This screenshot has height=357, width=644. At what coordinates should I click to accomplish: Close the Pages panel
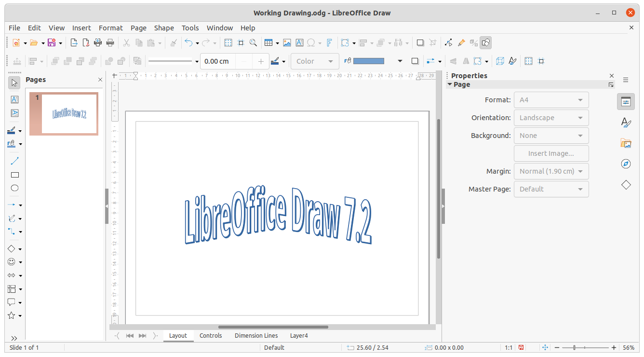tap(100, 80)
